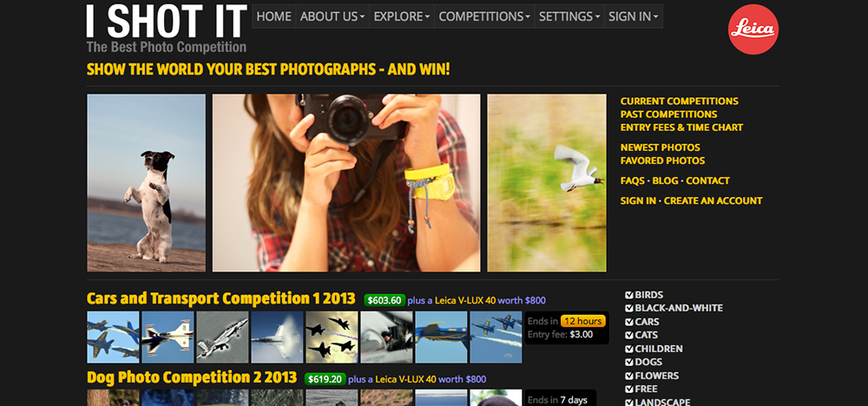
Task: Uncheck the BLACK-AND-WHITE category checkbox
Action: coord(628,308)
